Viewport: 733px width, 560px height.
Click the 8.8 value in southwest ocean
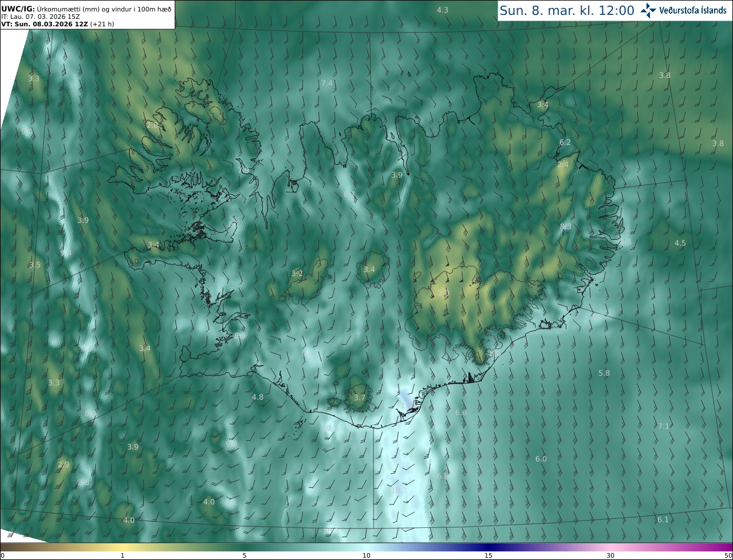(x=84, y=483)
